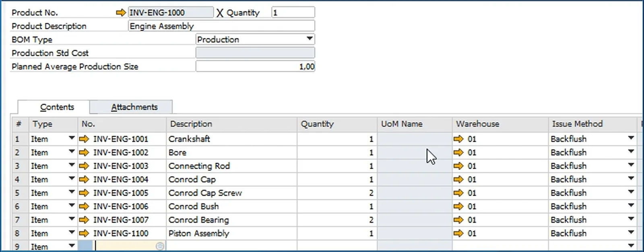Open warehouse link arrow in Conrod Bush row
Viewport: 644px width, 252px height.
(x=458, y=207)
